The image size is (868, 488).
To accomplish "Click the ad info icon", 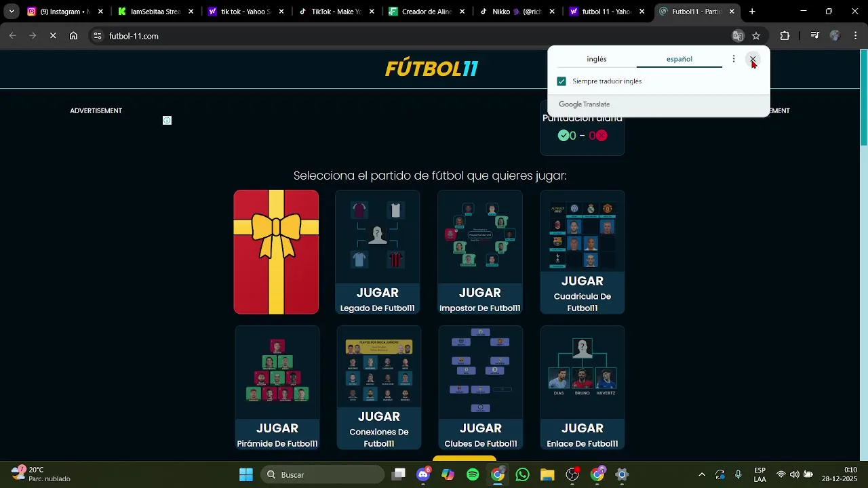I will coord(167,121).
